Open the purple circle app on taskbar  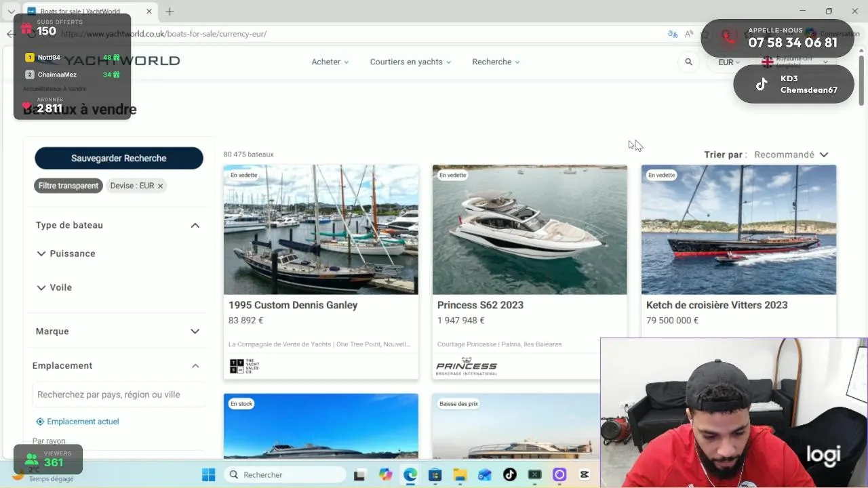[x=559, y=474]
